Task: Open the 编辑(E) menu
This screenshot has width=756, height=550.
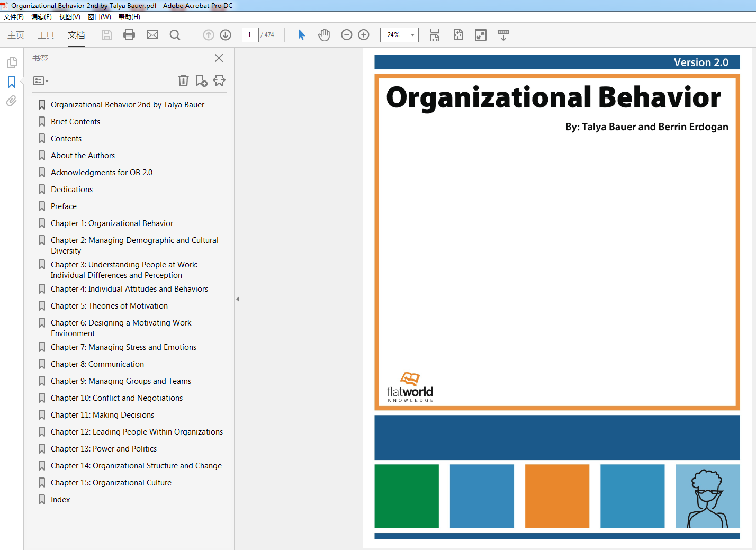Action: pyautogui.click(x=41, y=17)
